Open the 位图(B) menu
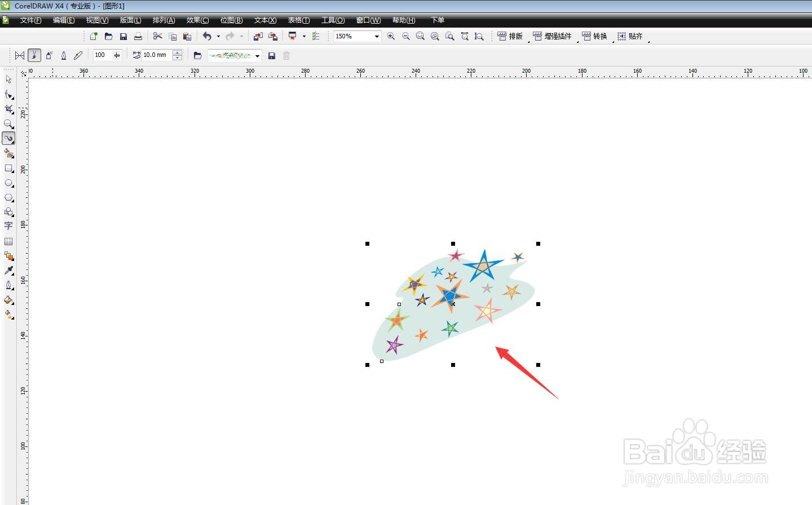812x505 pixels. 231,20
